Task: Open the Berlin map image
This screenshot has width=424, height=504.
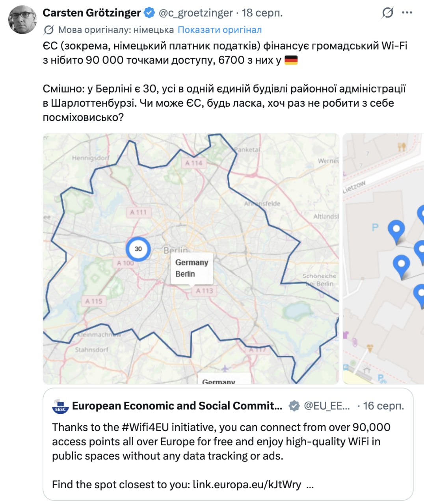Action: (191, 259)
